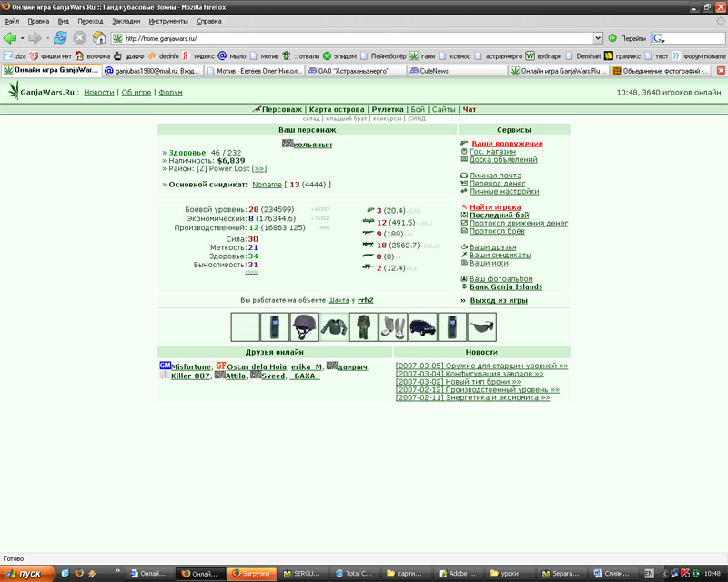
Task: Click the camouflage suit icon
Action: coord(363,326)
